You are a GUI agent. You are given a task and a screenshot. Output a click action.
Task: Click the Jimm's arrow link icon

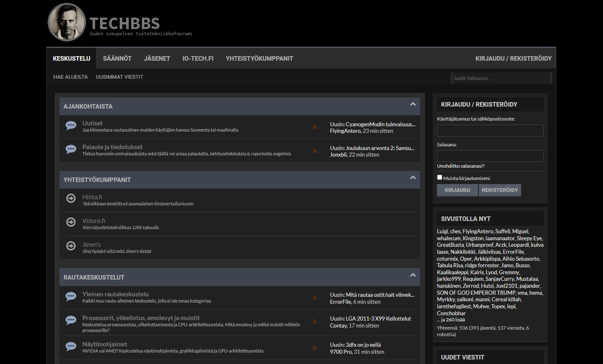(71, 246)
